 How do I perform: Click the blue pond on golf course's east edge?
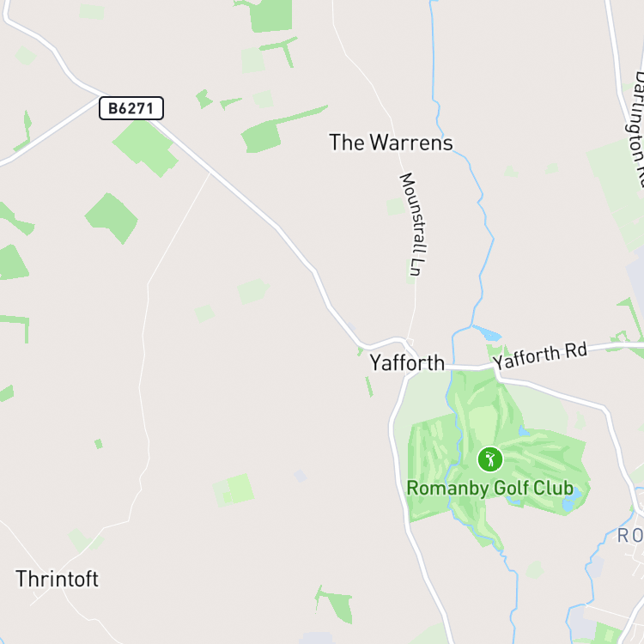coord(568,503)
